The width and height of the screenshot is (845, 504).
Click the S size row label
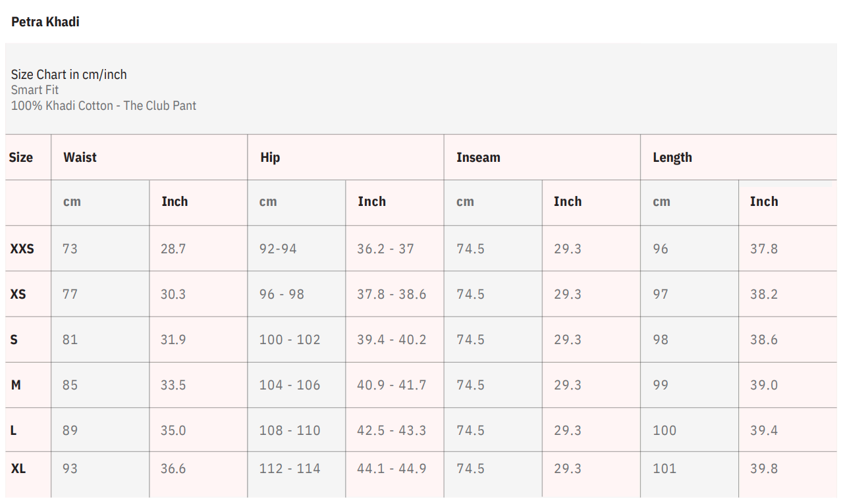[14, 340]
